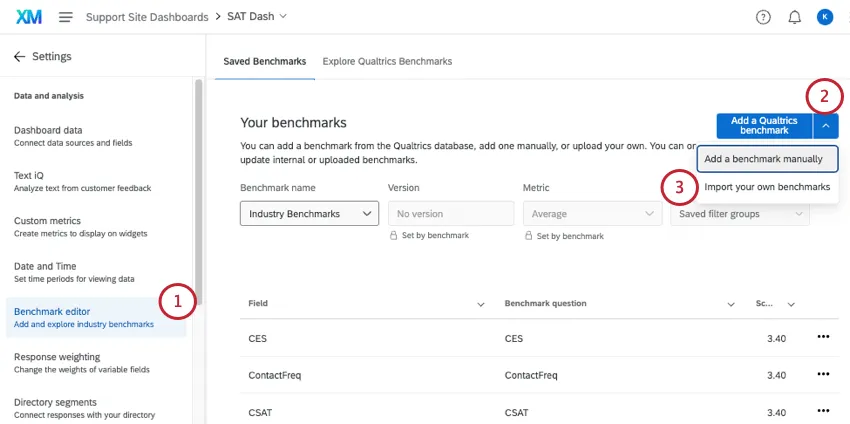Choose Add a benchmark manually

pyautogui.click(x=763, y=159)
